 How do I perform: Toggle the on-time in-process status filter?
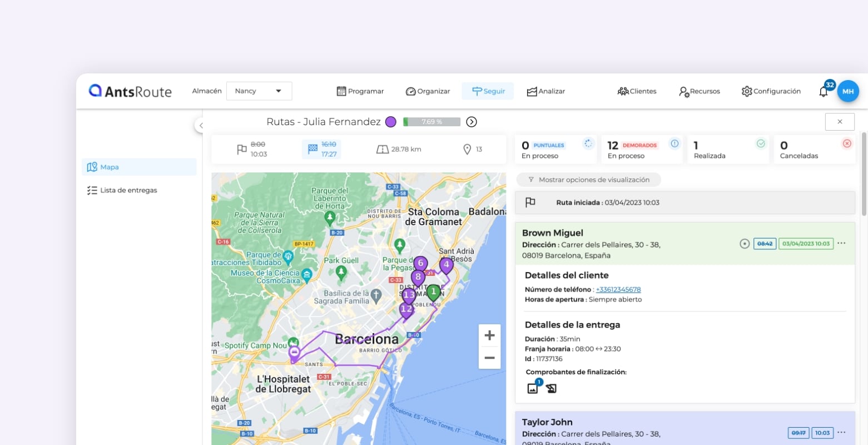tap(557, 150)
